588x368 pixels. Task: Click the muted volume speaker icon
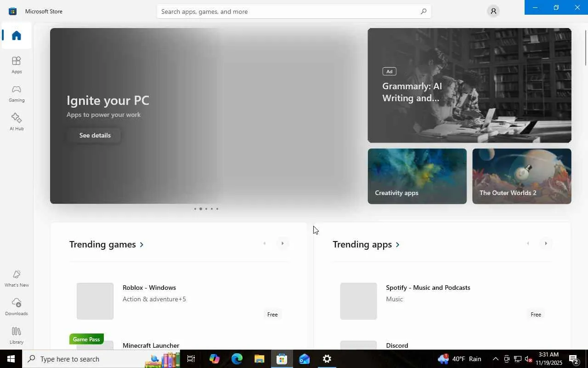tap(528, 359)
